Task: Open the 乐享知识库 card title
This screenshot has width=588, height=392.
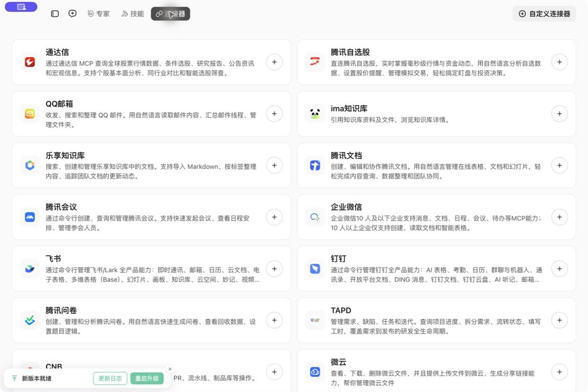Action: point(65,155)
